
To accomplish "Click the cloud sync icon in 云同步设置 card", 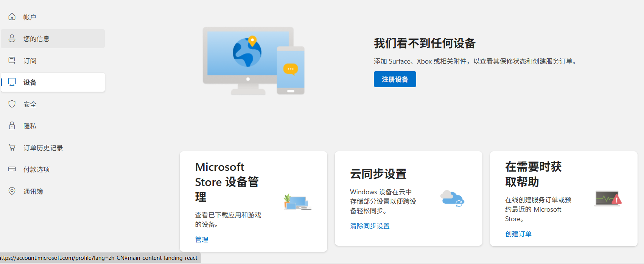I will [x=452, y=198].
